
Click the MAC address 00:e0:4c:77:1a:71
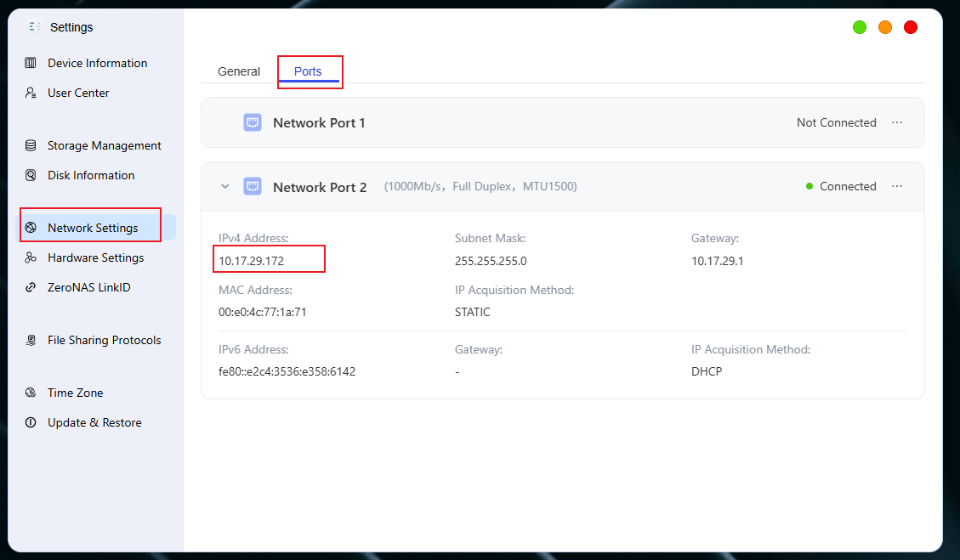click(263, 312)
